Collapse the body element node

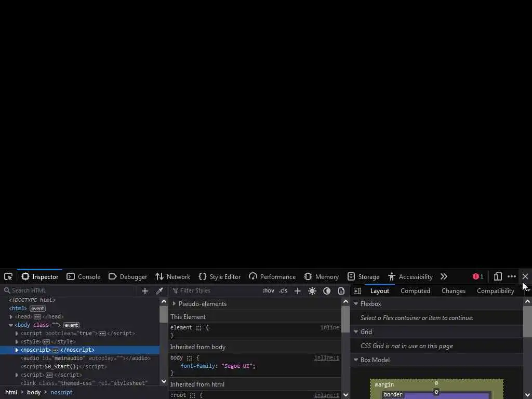point(11,325)
